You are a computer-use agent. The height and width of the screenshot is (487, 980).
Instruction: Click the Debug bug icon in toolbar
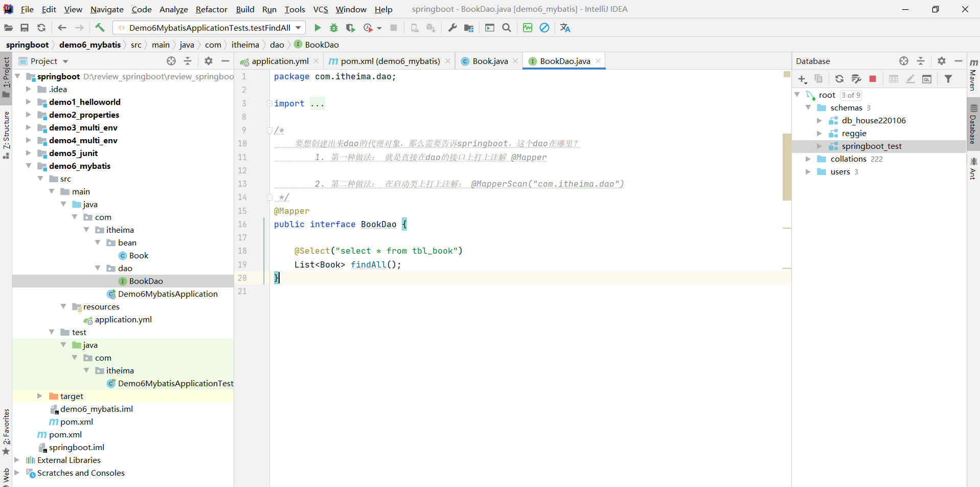(x=334, y=28)
